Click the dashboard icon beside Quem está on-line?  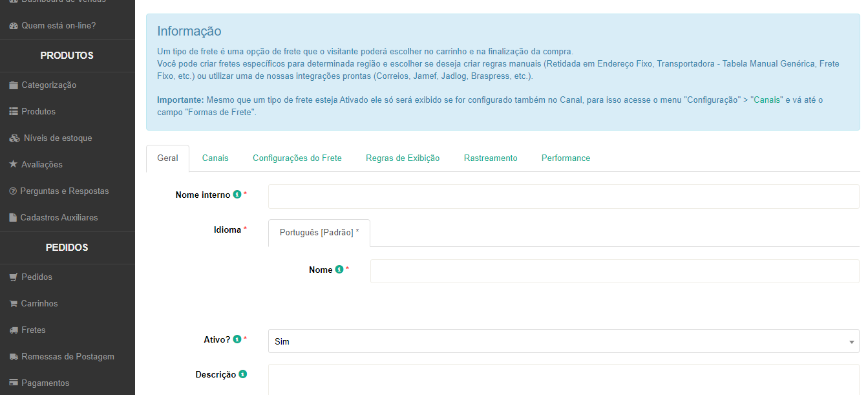click(x=14, y=26)
